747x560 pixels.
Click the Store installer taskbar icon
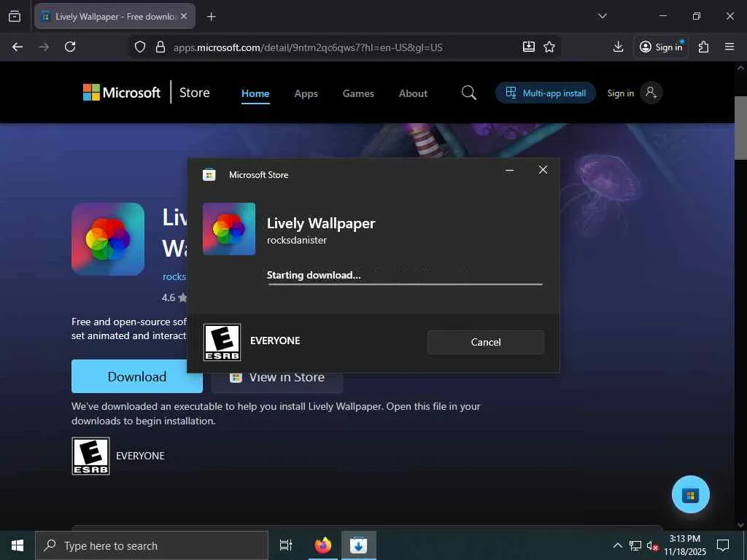coord(358,545)
